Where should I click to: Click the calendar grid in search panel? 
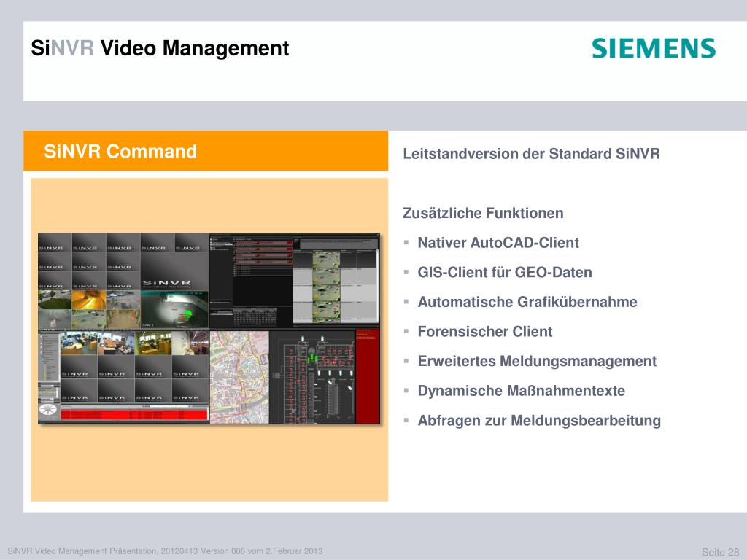(255, 316)
